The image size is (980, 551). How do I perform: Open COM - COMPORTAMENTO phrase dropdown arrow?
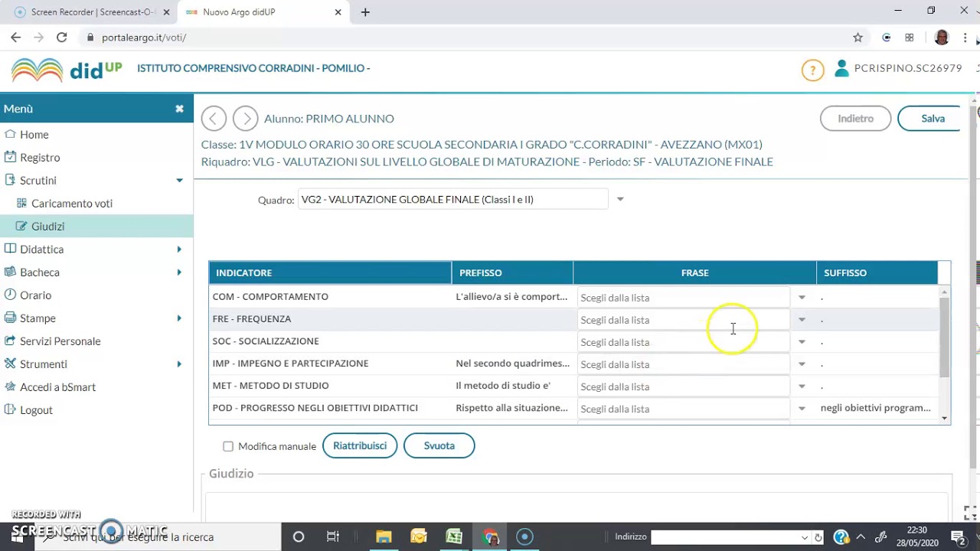point(802,298)
